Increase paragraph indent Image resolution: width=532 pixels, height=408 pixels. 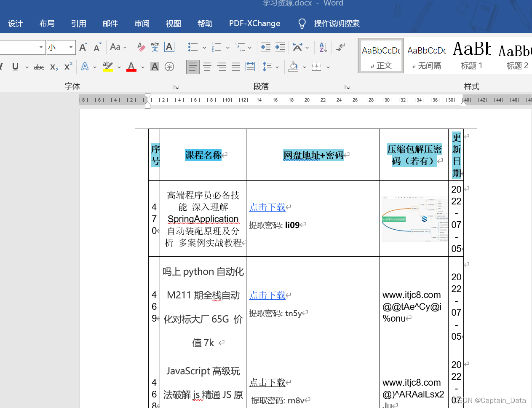click(x=280, y=47)
